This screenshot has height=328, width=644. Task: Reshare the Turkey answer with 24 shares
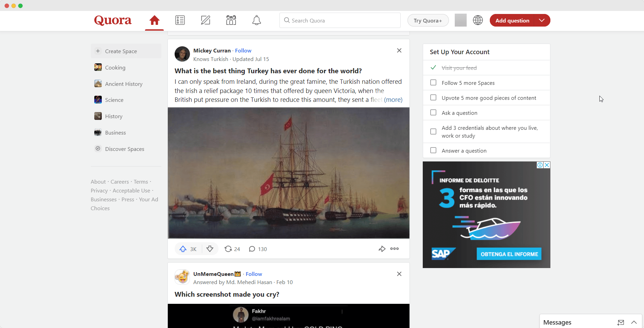pos(232,249)
